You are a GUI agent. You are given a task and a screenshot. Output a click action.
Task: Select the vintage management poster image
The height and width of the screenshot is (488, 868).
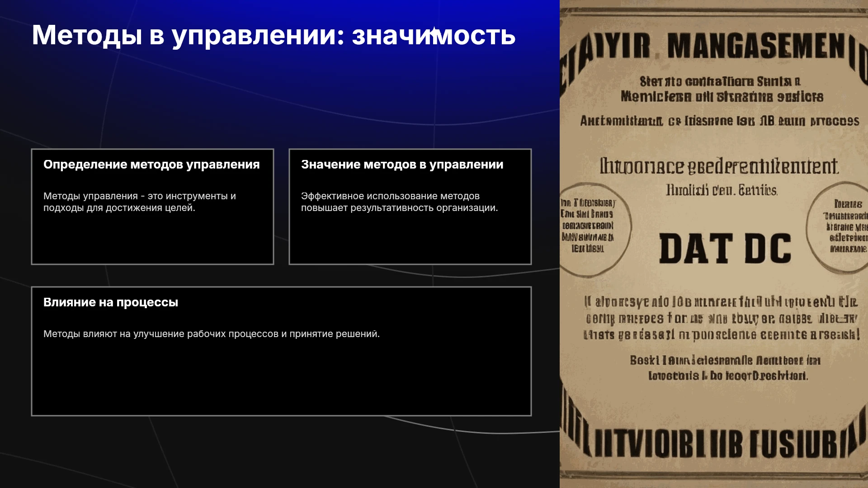coord(714,244)
